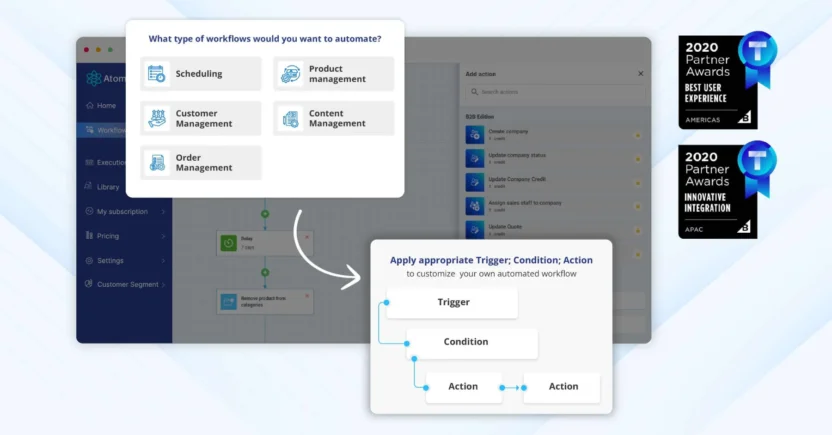Click the Home house icon

click(90, 106)
